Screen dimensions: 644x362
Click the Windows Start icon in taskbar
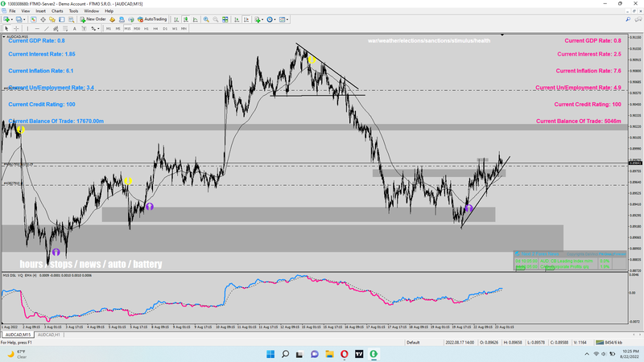[270, 353]
